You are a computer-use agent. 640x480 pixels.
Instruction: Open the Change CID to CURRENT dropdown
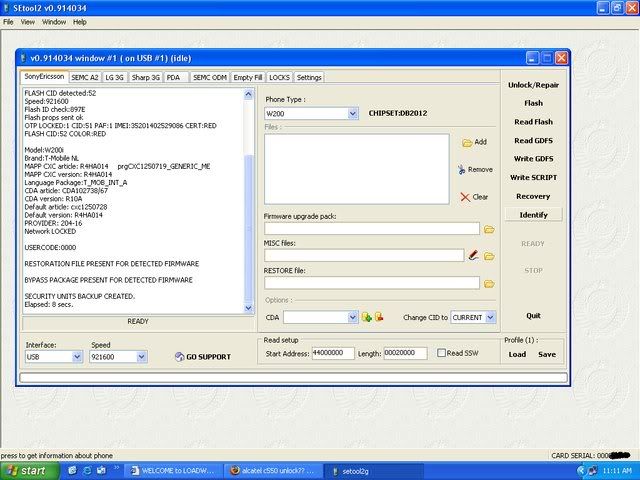tap(491, 317)
